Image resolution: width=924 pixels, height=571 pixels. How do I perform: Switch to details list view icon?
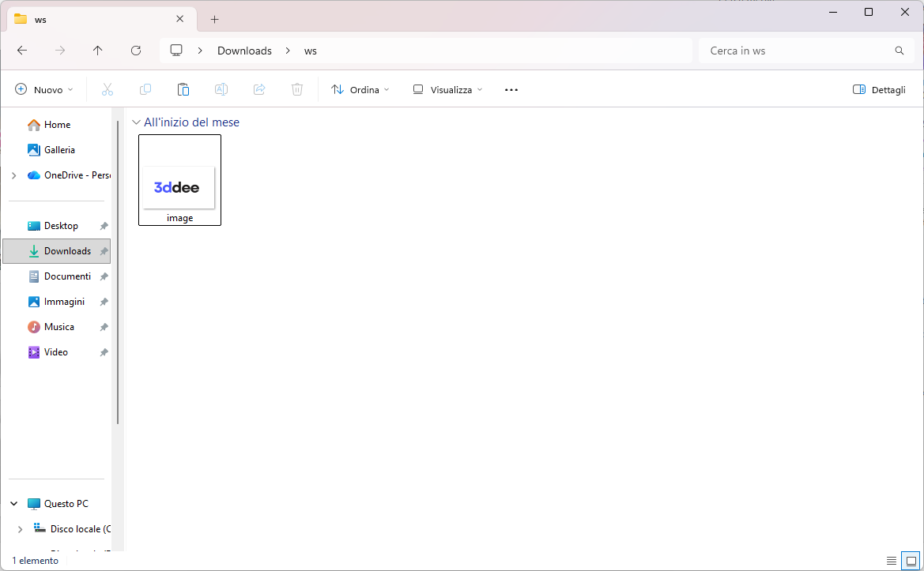[892, 561]
